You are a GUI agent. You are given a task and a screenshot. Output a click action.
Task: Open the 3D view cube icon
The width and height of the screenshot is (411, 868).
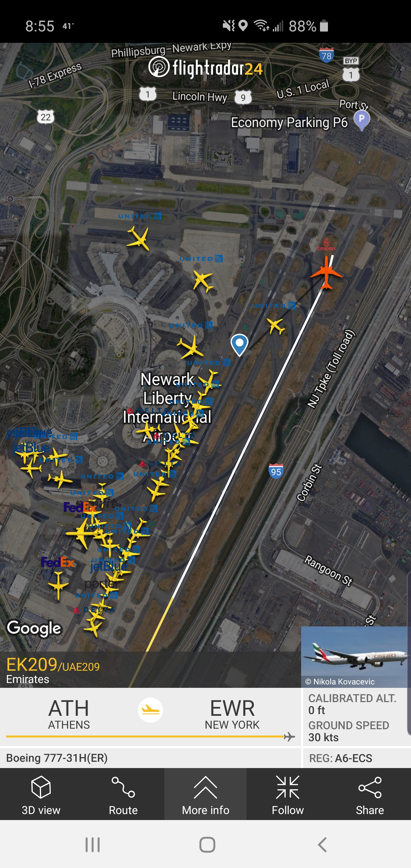[41, 787]
